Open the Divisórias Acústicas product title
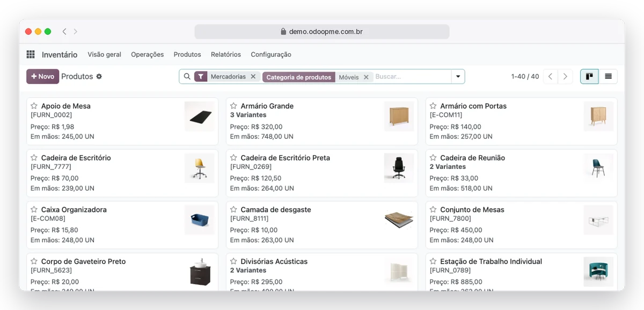The image size is (644, 310). tap(274, 262)
